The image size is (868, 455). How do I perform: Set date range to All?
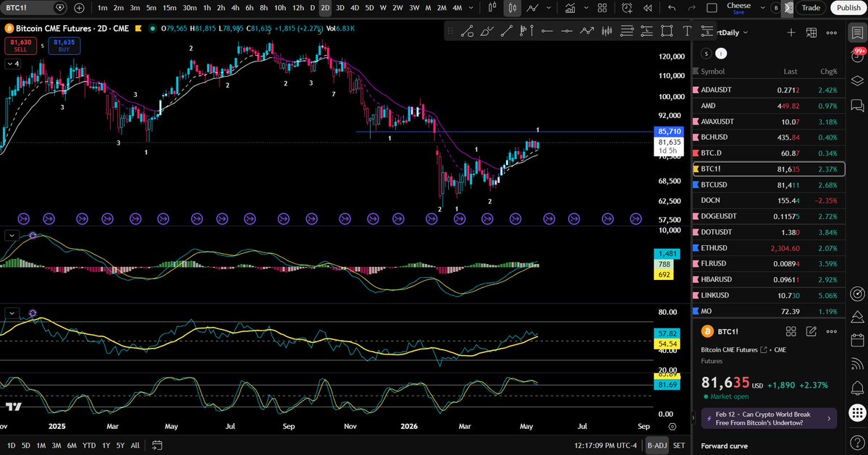point(135,445)
